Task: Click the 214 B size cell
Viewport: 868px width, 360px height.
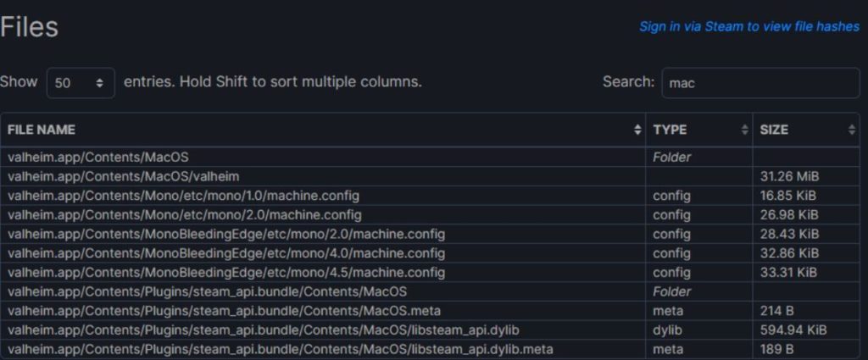Action: [x=806, y=311]
